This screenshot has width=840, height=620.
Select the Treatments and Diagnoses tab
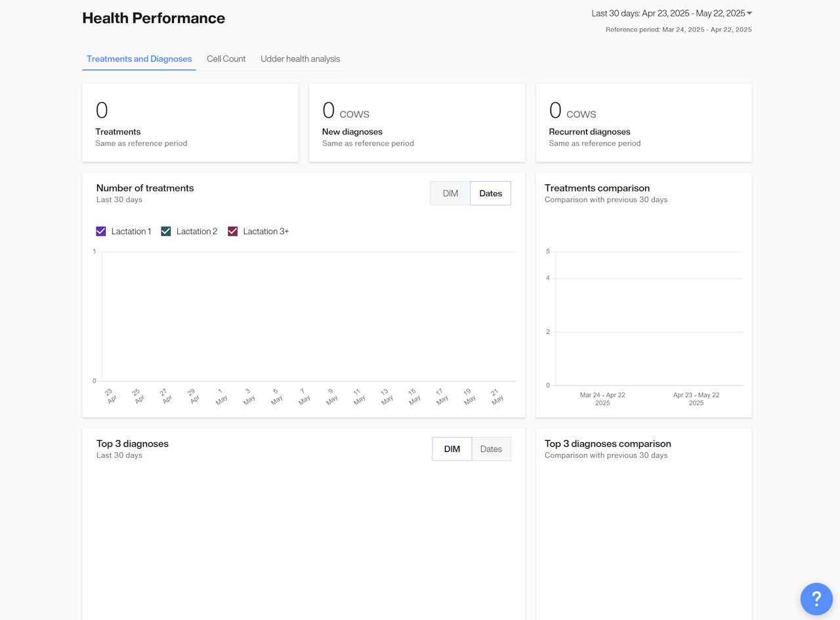point(139,59)
